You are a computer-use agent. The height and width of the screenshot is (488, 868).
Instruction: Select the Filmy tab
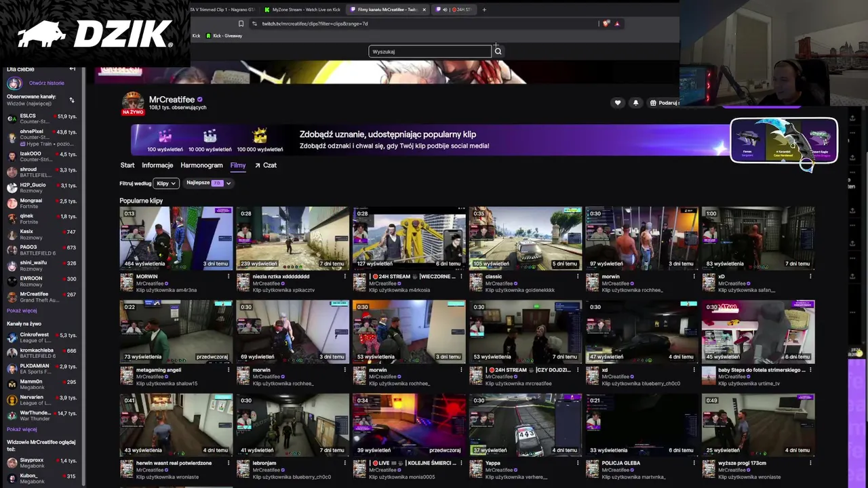238,165
